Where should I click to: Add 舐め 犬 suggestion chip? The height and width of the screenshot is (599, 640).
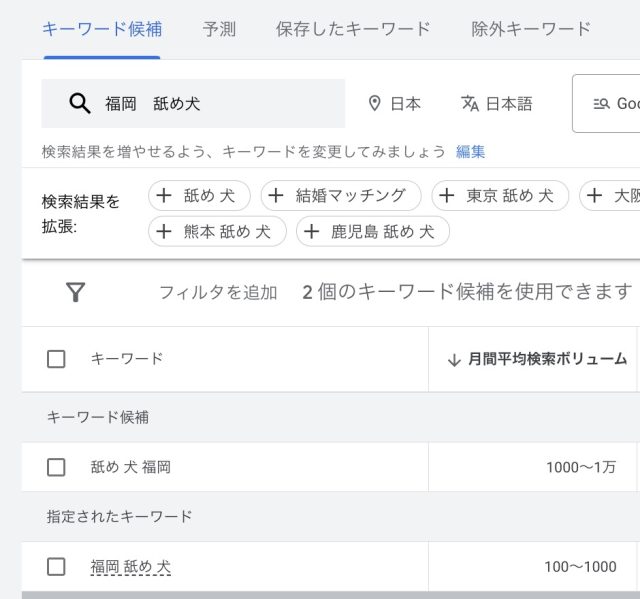click(199, 196)
